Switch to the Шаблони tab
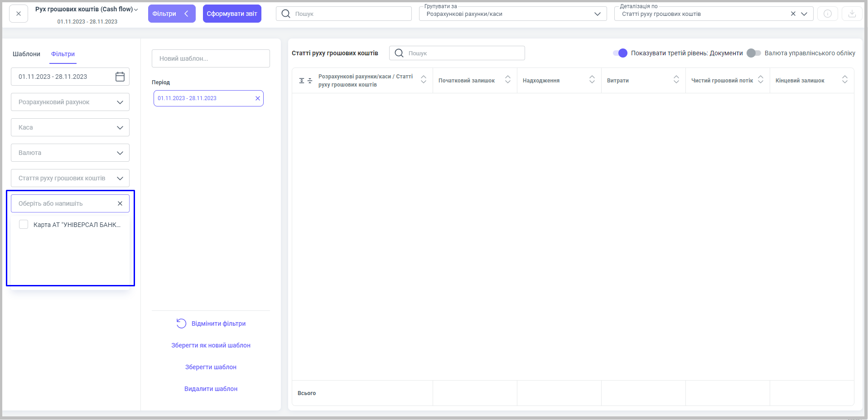 pos(26,54)
